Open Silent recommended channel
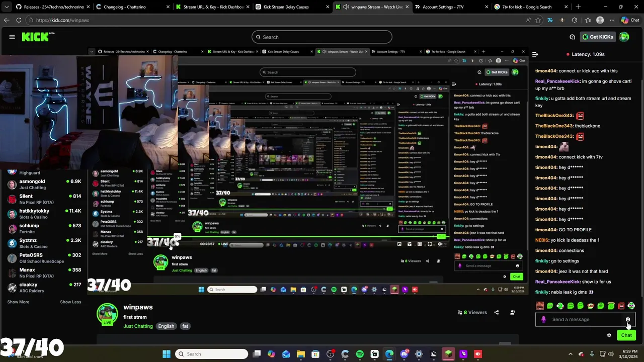Image resolution: width=644 pixels, height=362 pixels. tap(44, 199)
